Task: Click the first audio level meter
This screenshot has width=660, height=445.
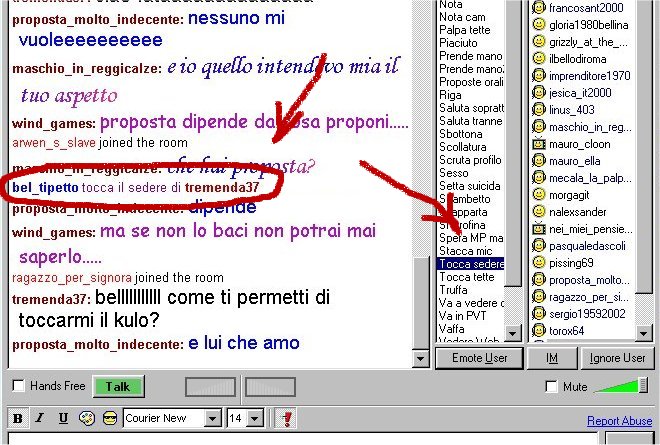Action: point(210,387)
